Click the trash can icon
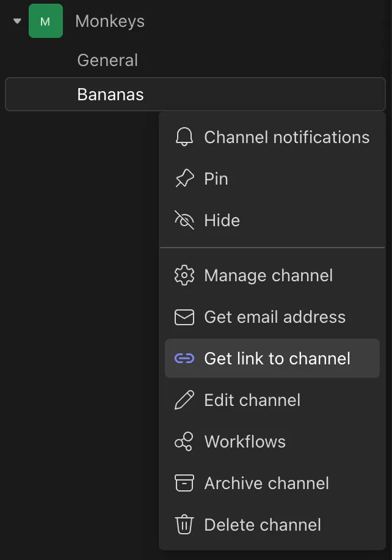 click(184, 525)
